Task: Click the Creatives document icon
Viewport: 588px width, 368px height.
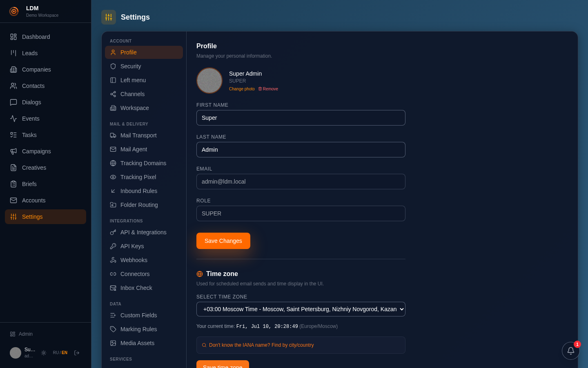Action: coord(13,168)
